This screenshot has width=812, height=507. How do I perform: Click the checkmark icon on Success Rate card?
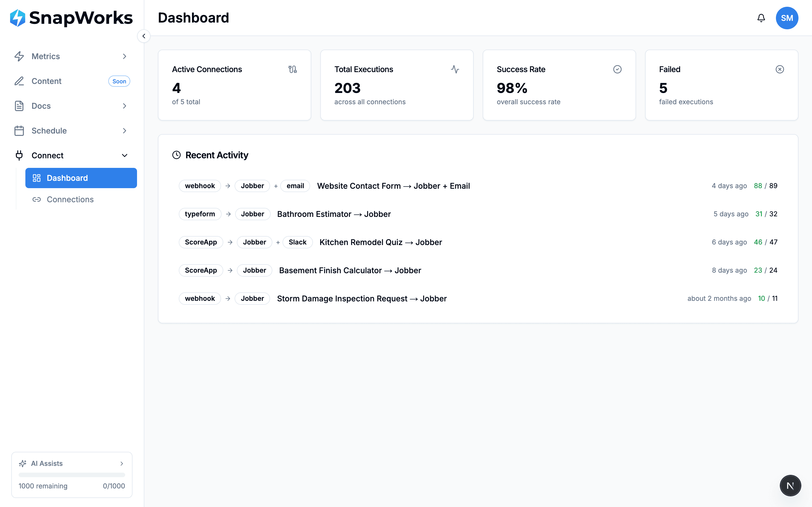point(618,69)
